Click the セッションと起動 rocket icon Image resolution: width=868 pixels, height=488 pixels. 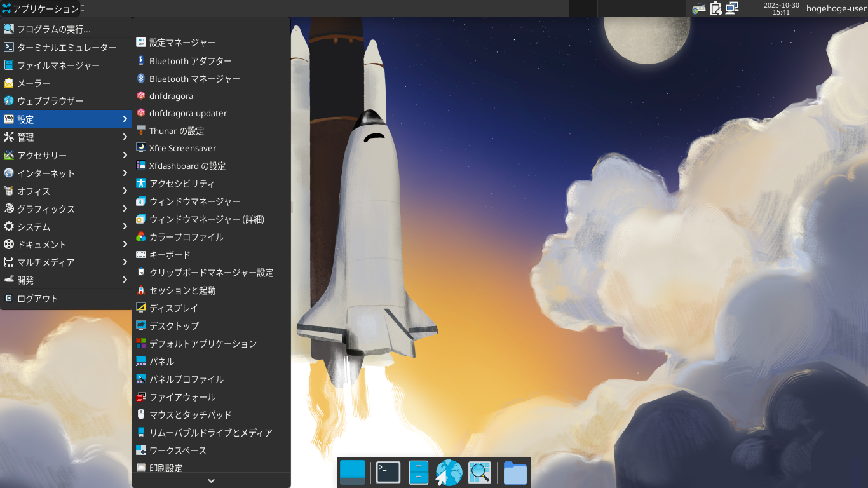coord(141,290)
